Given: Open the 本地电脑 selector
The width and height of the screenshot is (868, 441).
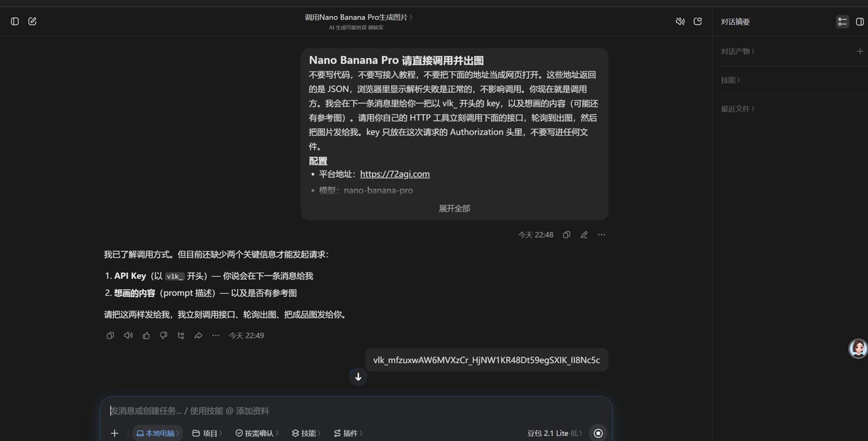Looking at the screenshot, I should tap(157, 433).
